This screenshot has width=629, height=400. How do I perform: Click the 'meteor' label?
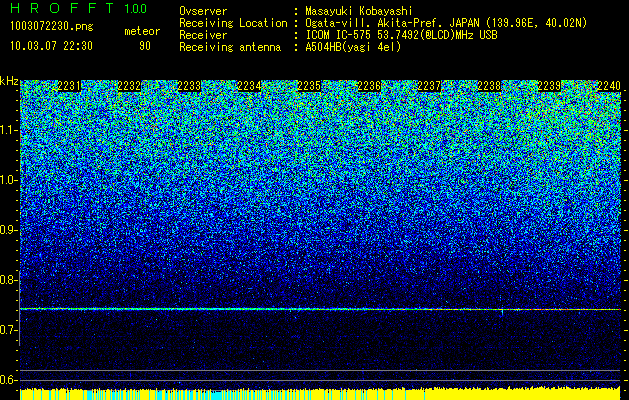pyautogui.click(x=142, y=31)
